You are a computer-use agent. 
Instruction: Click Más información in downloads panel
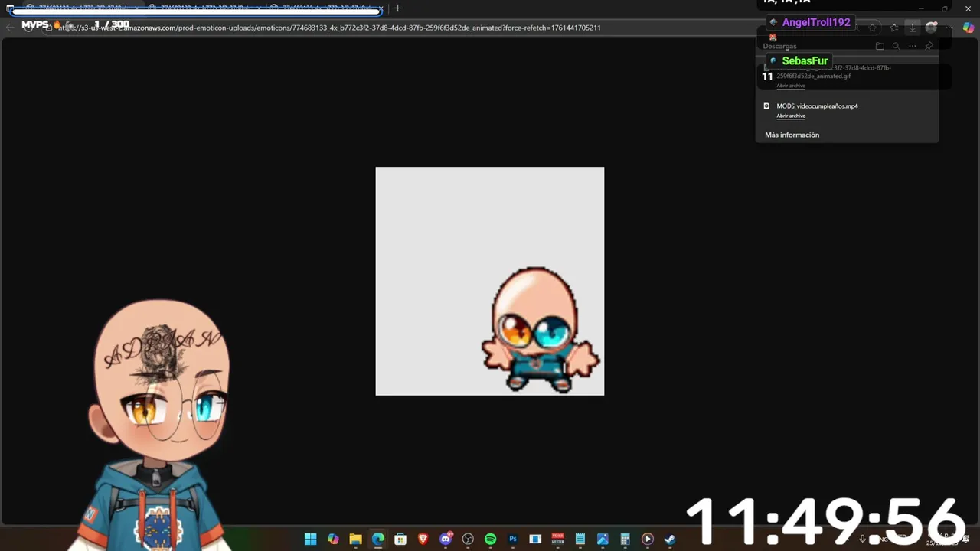coord(792,135)
